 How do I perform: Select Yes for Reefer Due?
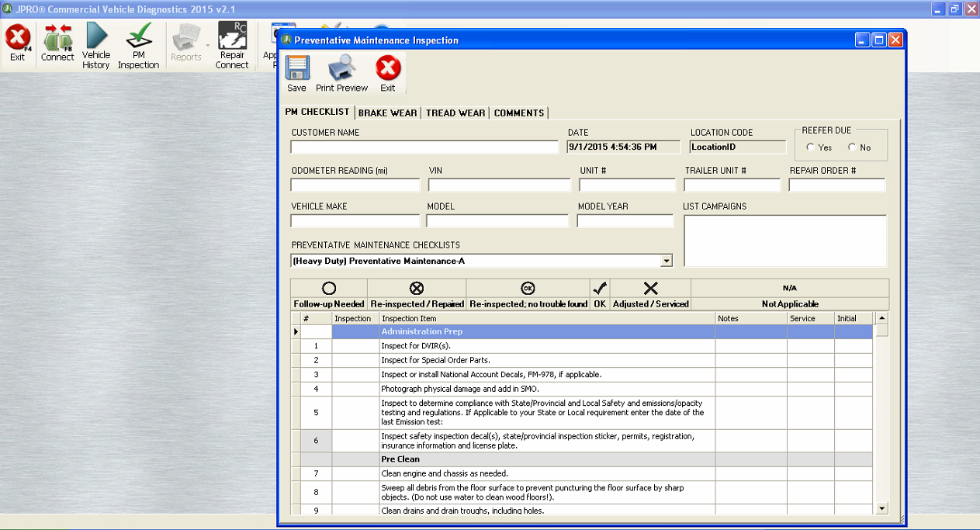pos(811,147)
